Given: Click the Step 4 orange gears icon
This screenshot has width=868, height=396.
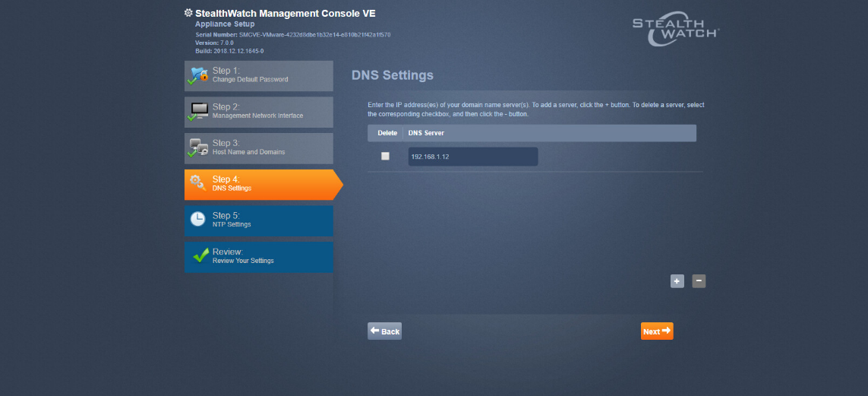Looking at the screenshot, I should tap(197, 183).
